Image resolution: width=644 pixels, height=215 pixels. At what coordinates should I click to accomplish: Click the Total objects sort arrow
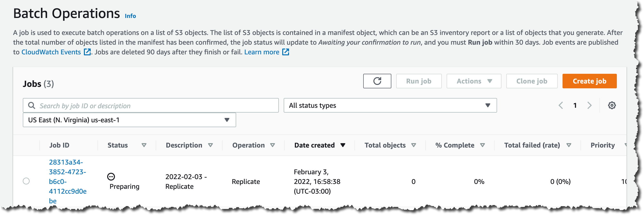pos(413,145)
